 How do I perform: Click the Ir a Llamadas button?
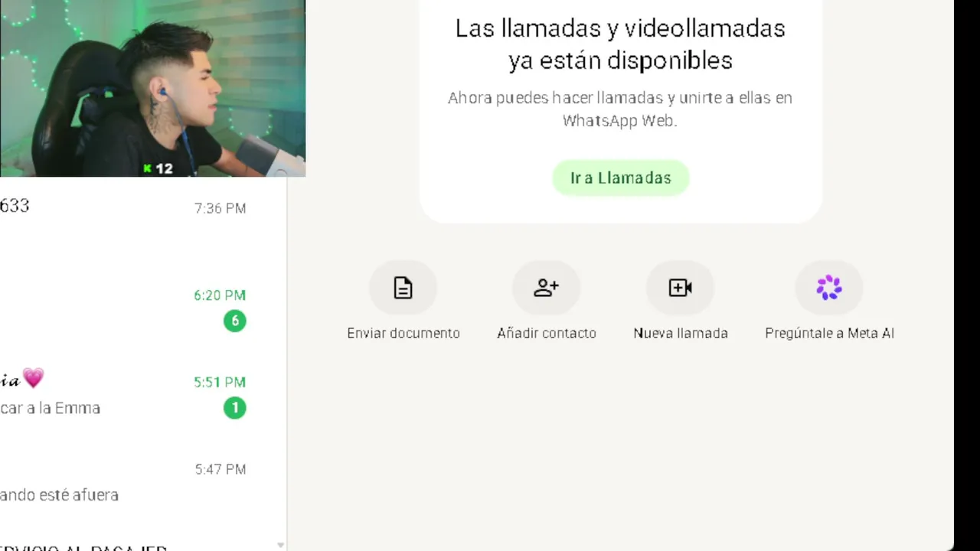[621, 178]
